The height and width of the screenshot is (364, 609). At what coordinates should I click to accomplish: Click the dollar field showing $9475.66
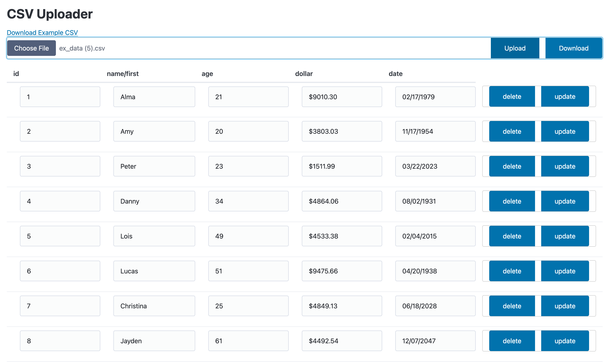coord(342,271)
